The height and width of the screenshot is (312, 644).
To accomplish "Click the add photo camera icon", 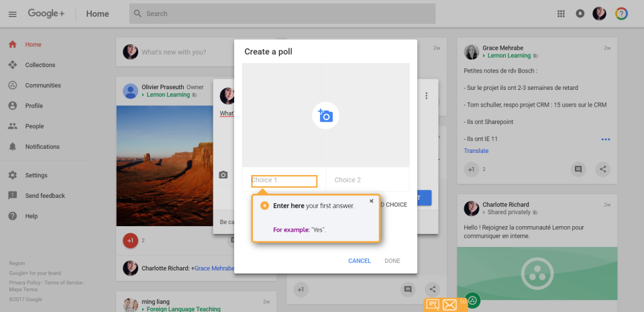I will [325, 115].
